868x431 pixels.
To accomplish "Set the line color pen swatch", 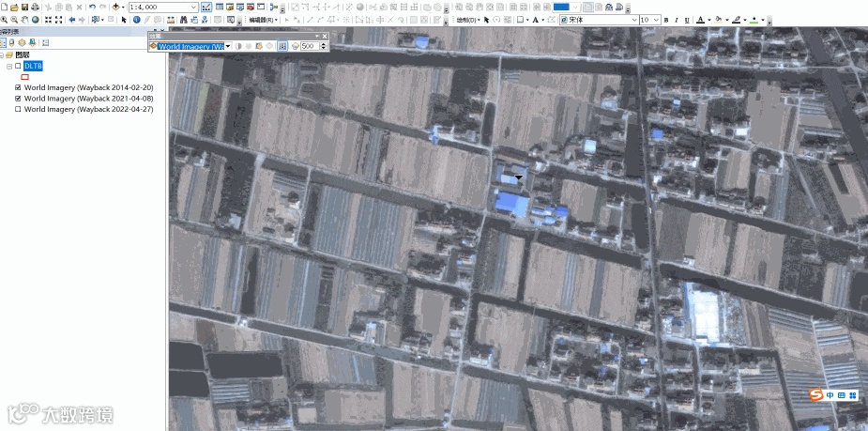I will [x=736, y=20].
